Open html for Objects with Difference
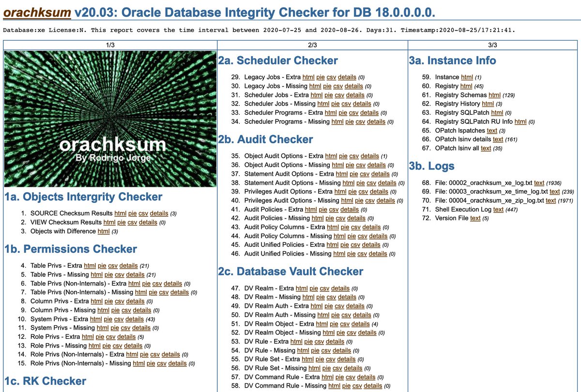 pos(104,231)
